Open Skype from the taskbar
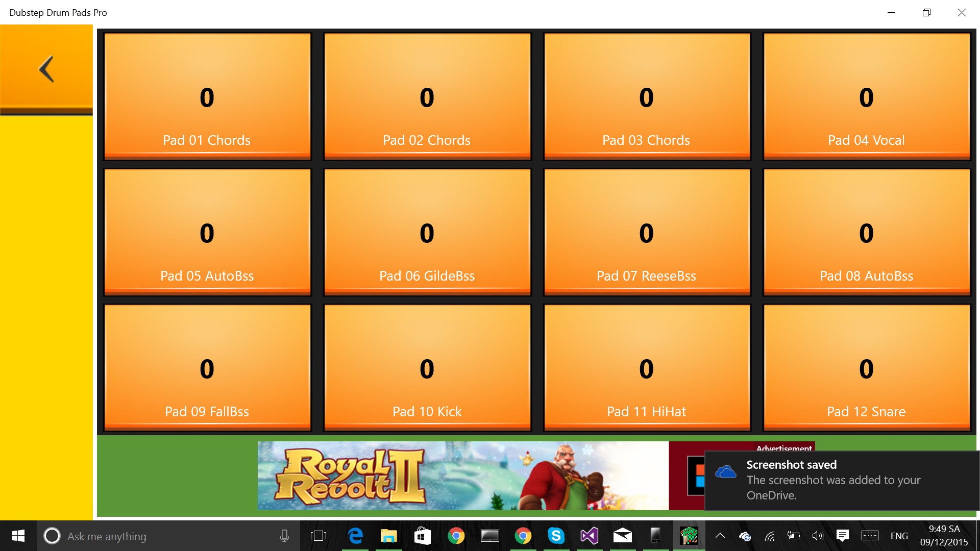Screen dimensions: 980x551 tap(556, 536)
